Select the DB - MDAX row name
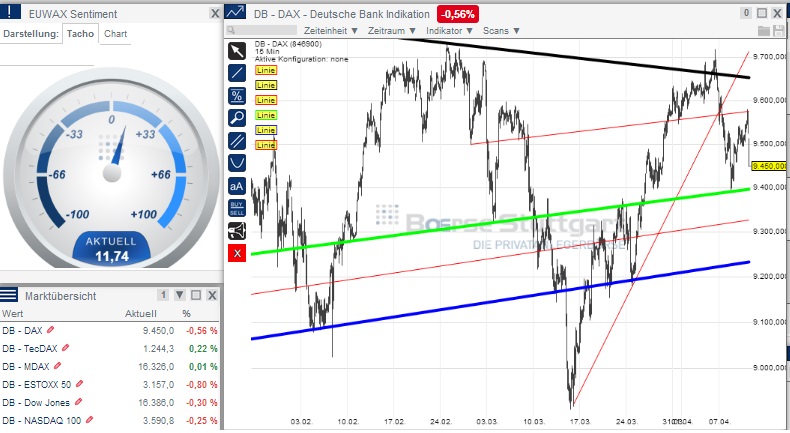The image size is (790, 433). (26, 366)
